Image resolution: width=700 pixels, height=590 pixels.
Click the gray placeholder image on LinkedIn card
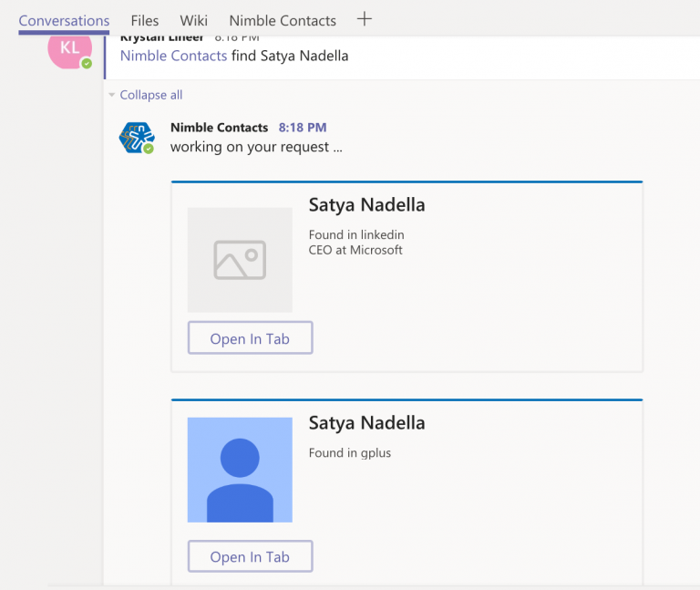[x=240, y=260]
